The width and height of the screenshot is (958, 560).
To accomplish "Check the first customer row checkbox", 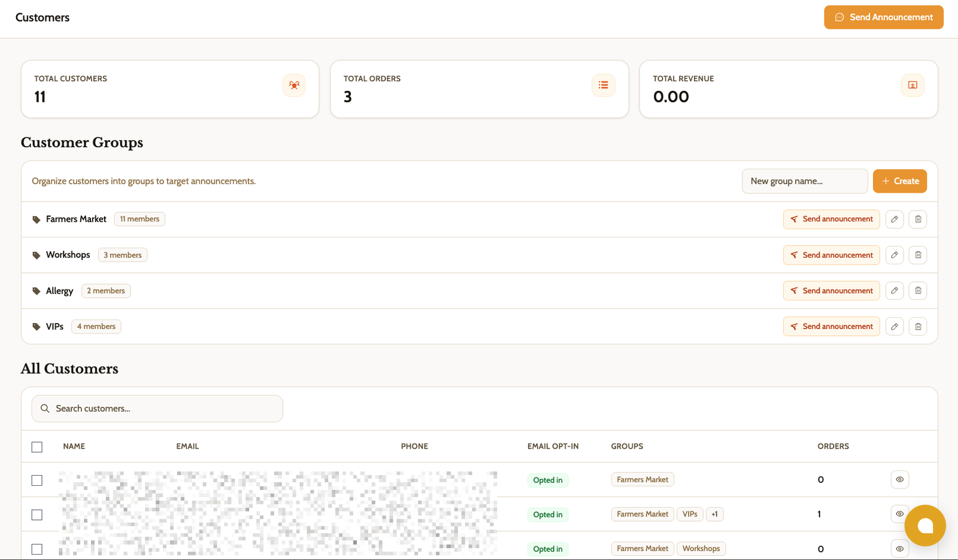I will [37, 480].
